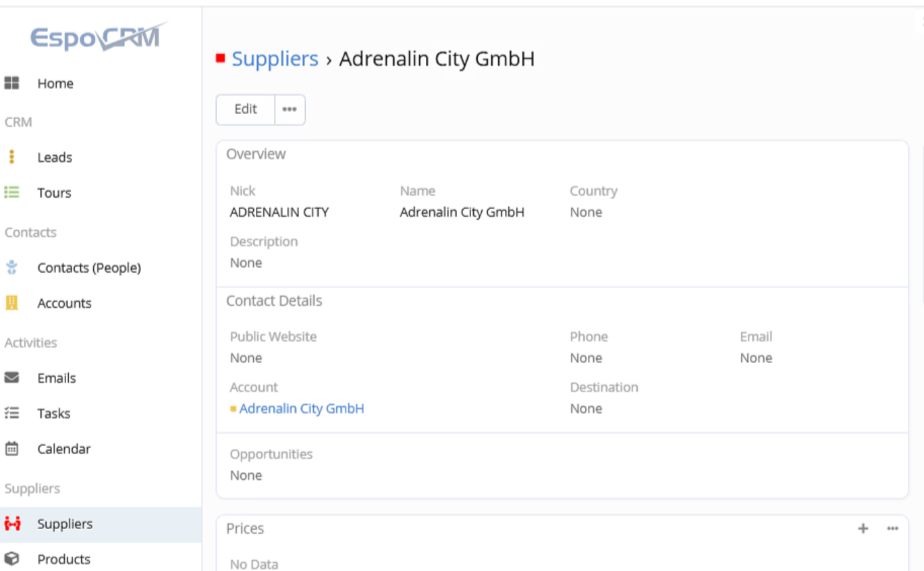Click the Contact Details panel heading
Viewport: 924px width, 571px height.
274,301
